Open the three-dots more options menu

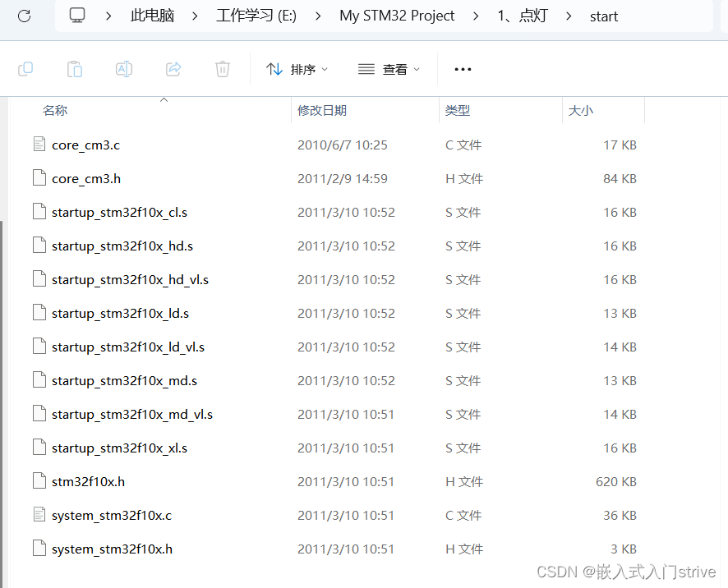pyautogui.click(x=463, y=69)
